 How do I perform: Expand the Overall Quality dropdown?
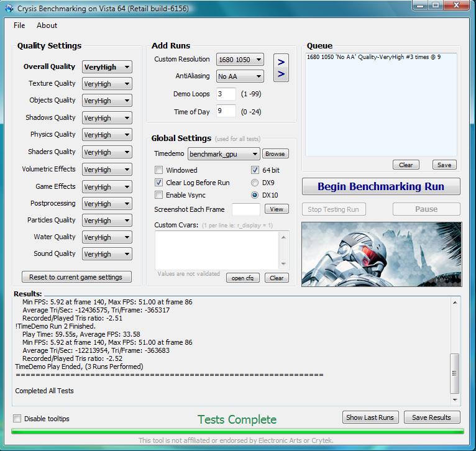click(x=107, y=66)
